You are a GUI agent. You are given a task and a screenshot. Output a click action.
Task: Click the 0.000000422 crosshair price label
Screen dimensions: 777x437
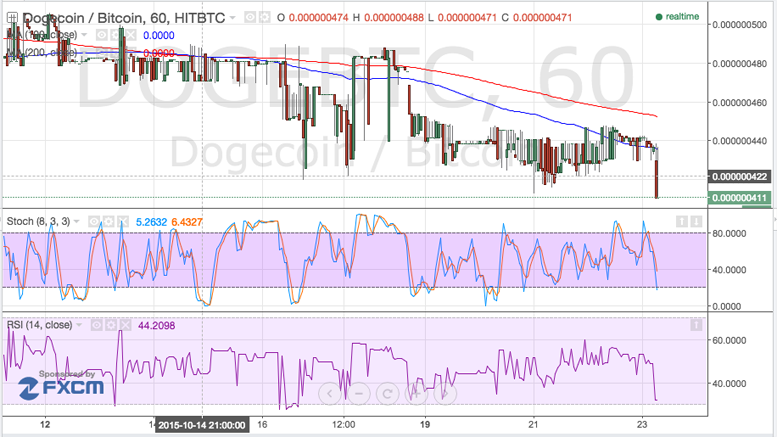point(740,177)
